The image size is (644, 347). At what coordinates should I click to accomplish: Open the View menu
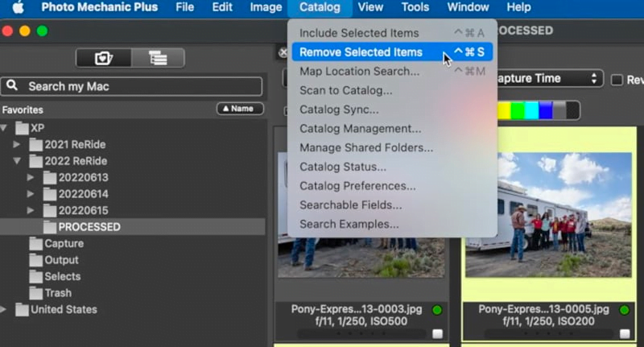pyautogui.click(x=370, y=7)
